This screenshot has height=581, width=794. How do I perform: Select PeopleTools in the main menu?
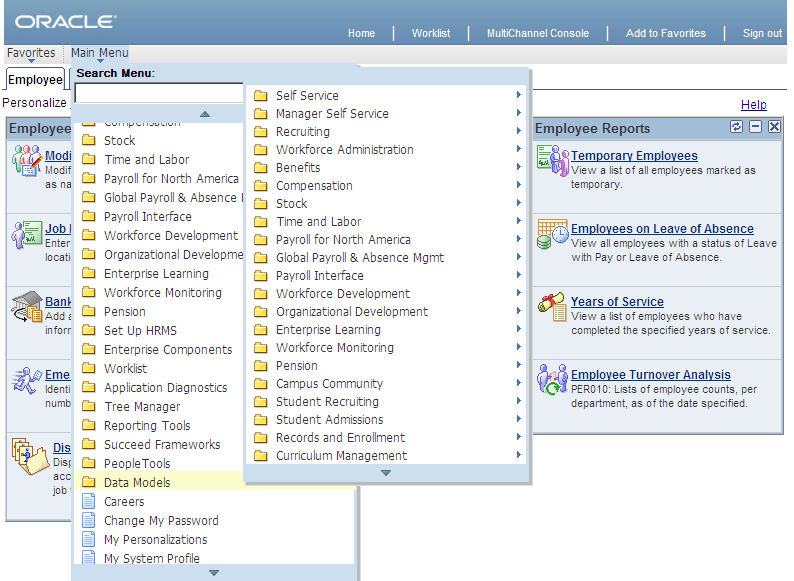[x=137, y=463]
